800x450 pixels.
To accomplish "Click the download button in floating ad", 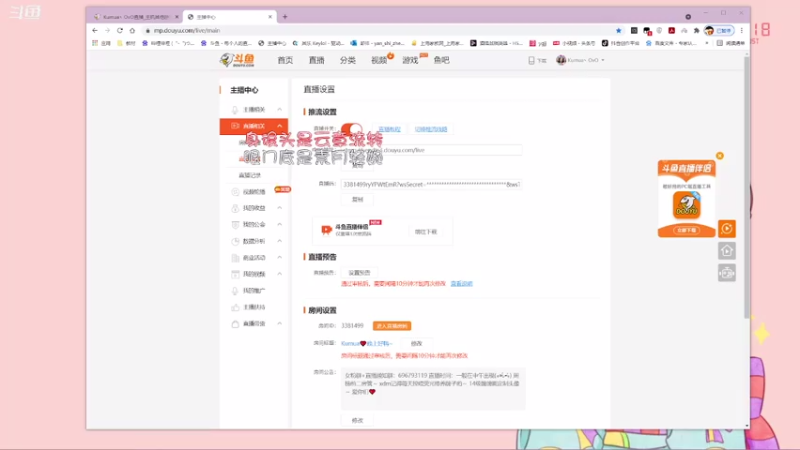I will [x=686, y=231].
